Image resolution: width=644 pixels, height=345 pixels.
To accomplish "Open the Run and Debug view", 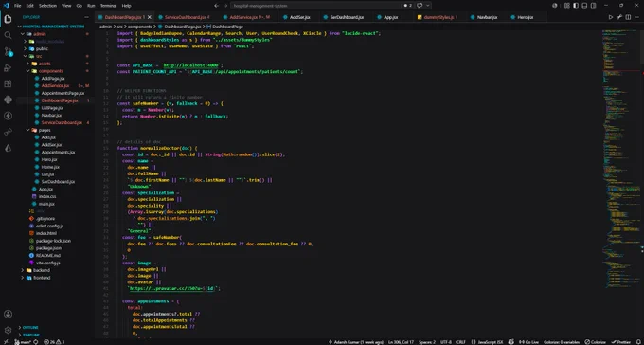I will 8,68.
